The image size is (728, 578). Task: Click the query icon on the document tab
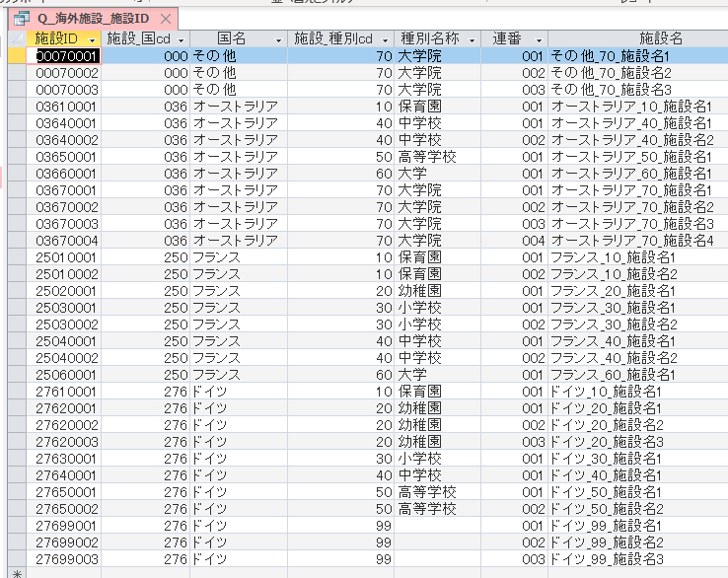[x=20, y=19]
